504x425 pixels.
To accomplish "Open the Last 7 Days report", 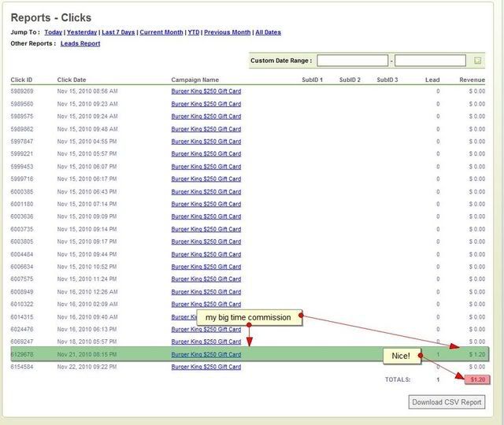I will pos(118,32).
